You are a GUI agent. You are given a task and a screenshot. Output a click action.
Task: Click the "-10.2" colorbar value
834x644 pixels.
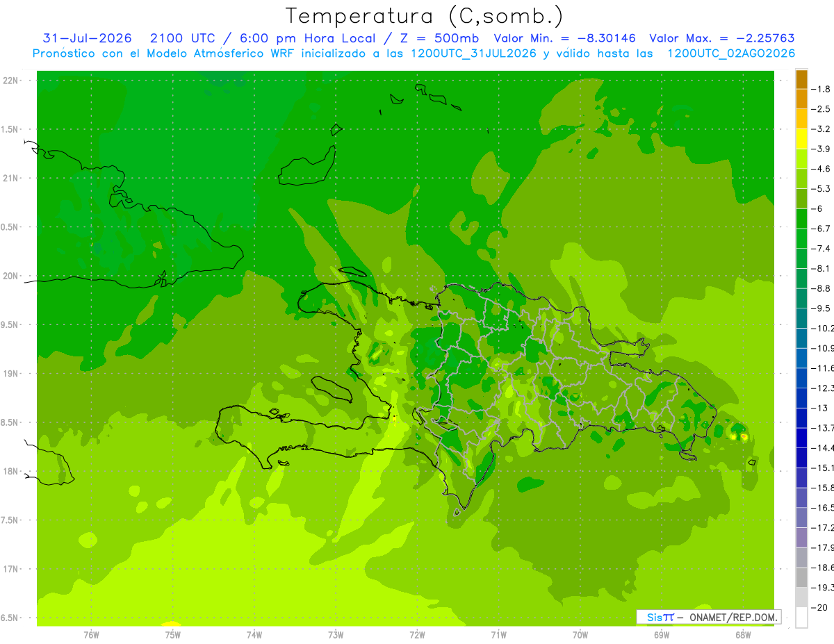tap(823, 328)
